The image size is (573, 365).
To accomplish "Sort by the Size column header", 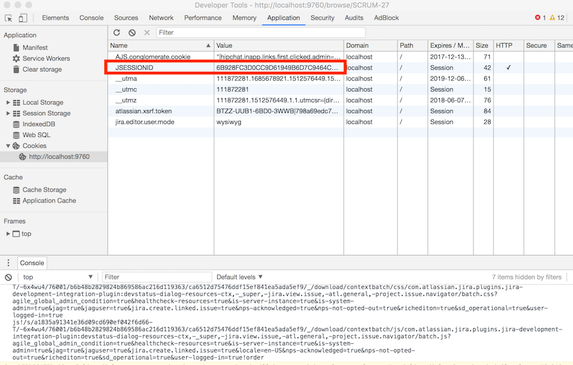I will (x=483, y=46).
